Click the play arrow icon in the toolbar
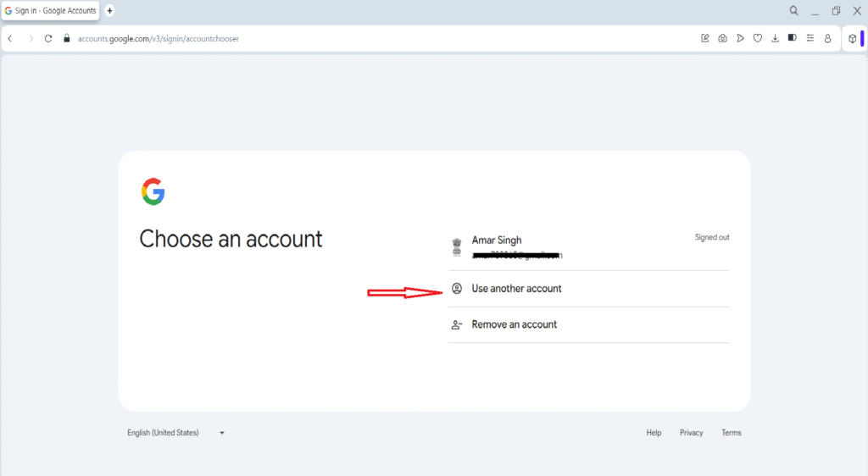 coord(740,38)
